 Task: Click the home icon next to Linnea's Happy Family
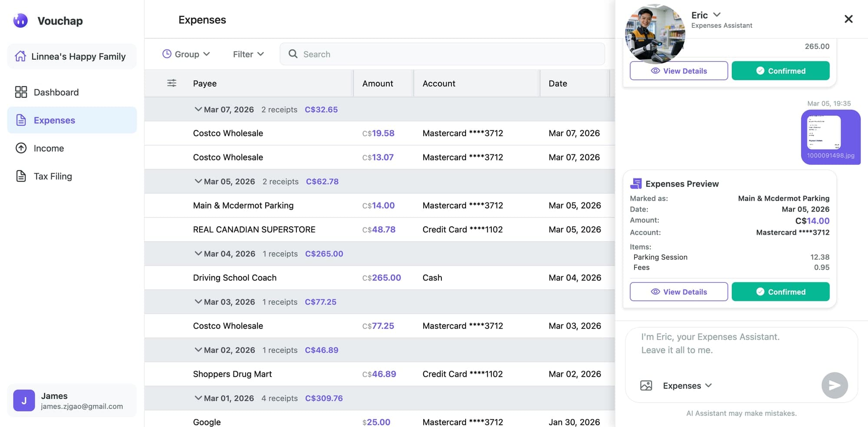pos(20,56)
